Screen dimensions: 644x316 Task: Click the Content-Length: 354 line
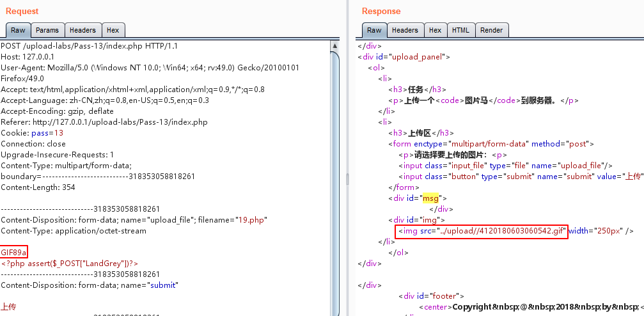tap(38, 187)
